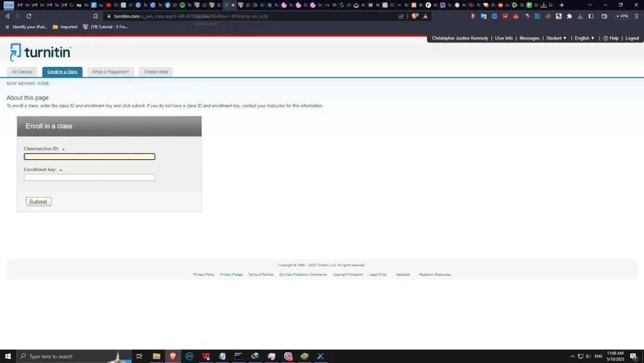This screenshot has width=644, height=363.
Task: Focus the Enrollment key field
Action: pos(89,177)
